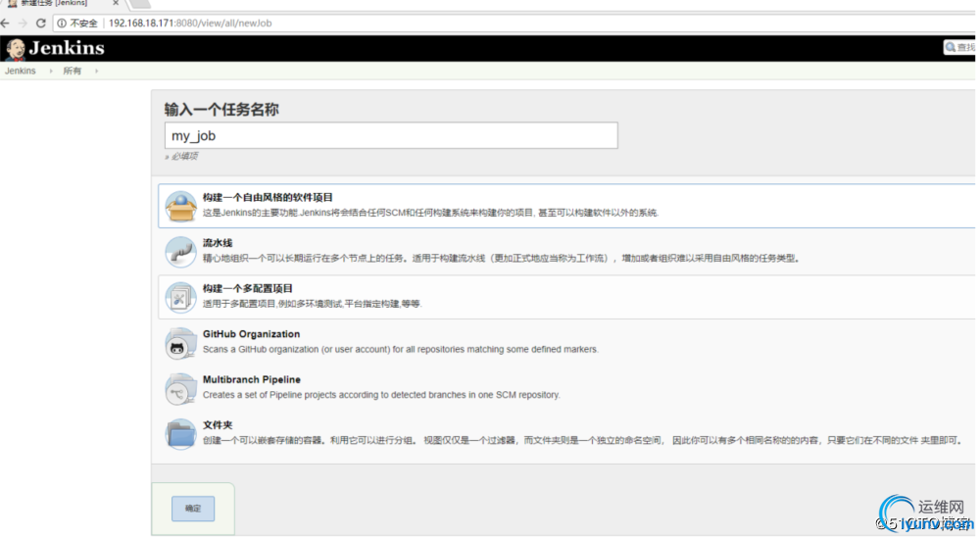Image resolution: width=980 pixels, height=540 pixels.
Task: Choose the GitHub Organization title
Action: click(x=251, y=334)
